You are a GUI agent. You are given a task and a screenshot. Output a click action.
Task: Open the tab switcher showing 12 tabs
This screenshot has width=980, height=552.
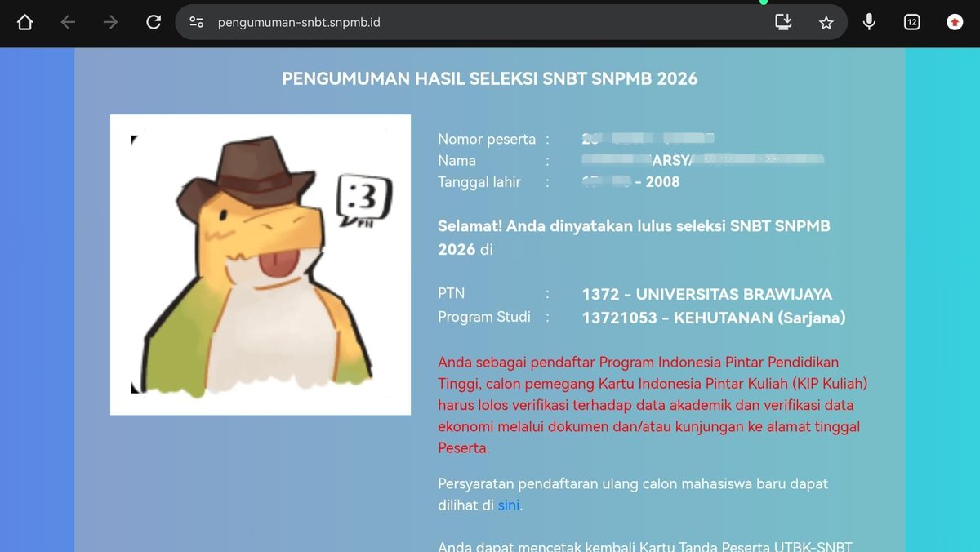(912, 23)
